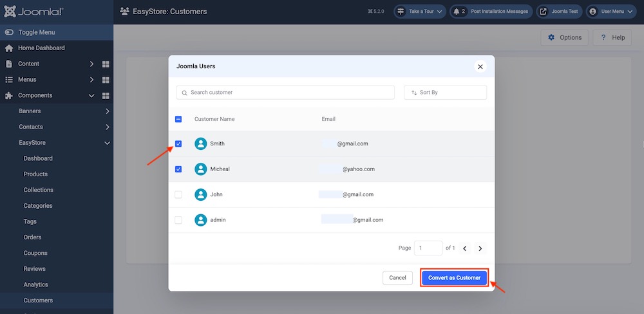The width and height of the screenshot is (644, 314).
Task: Select the John customer checkbox
Action: (178, 194)
